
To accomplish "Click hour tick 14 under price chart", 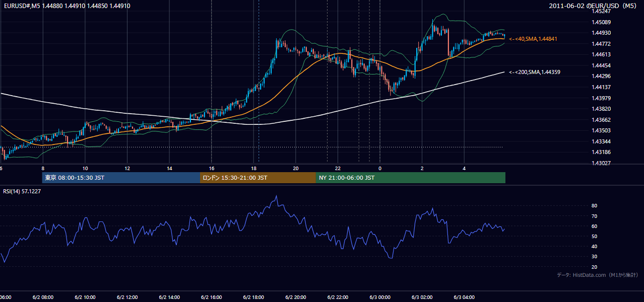I will (x=169, y=168).
